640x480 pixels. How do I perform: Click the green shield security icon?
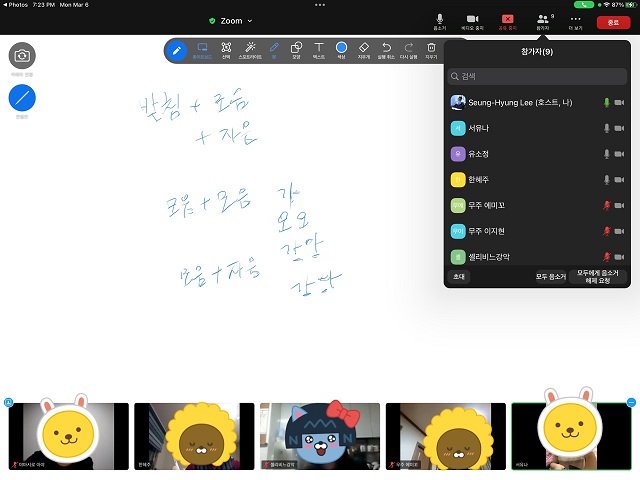(212, 21)
